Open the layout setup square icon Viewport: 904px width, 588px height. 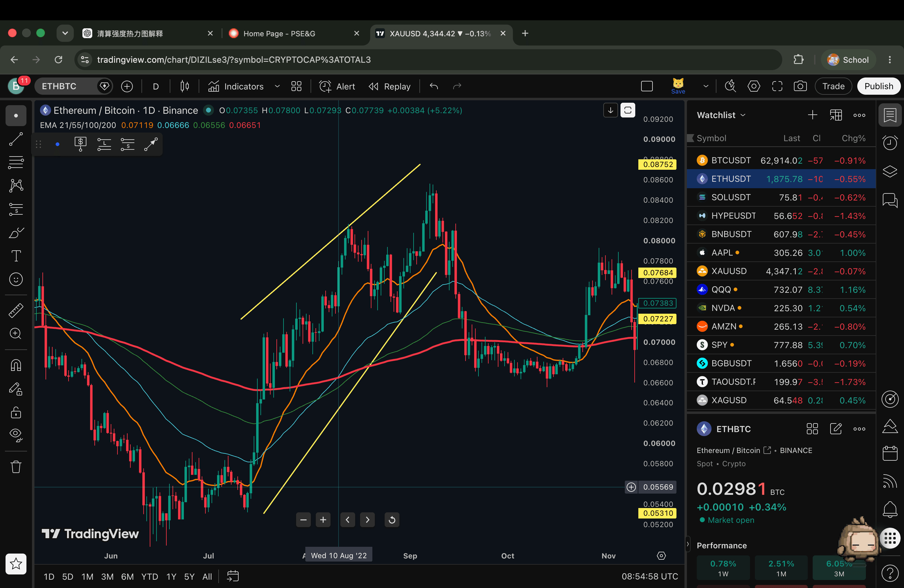pyautogui.click(x=647, y=86)
